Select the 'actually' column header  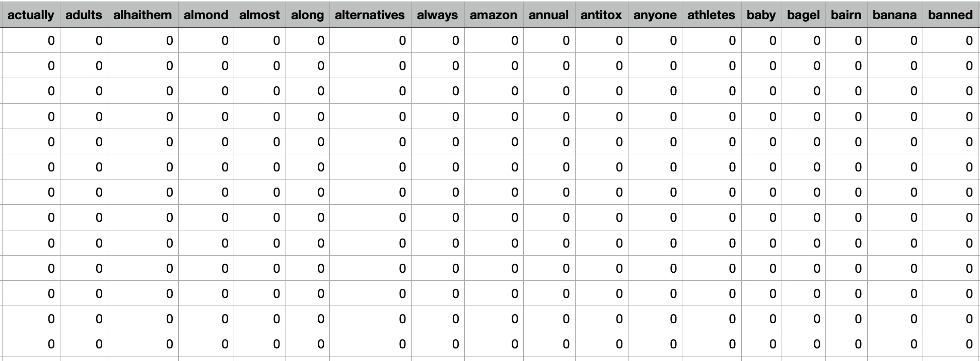31,15
